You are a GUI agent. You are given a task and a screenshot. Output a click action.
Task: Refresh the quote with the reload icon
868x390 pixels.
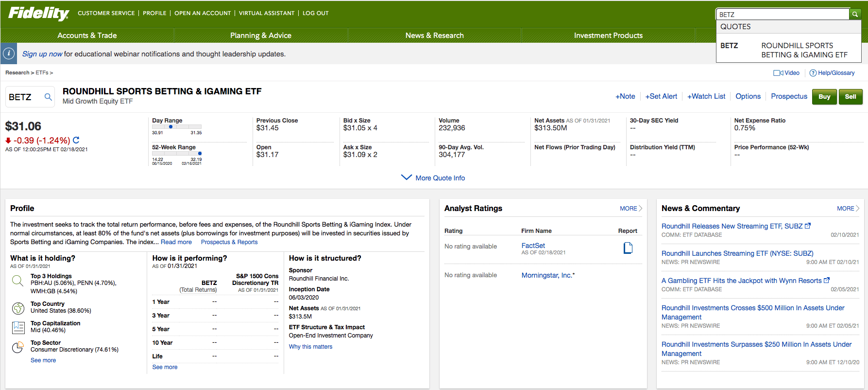point(76,140)
